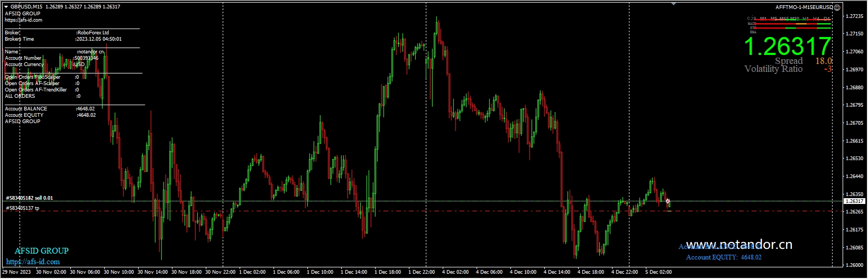Click the cyan AFSID GROUP label
Viewport: 868px width, 279px height.
[41, 251]
